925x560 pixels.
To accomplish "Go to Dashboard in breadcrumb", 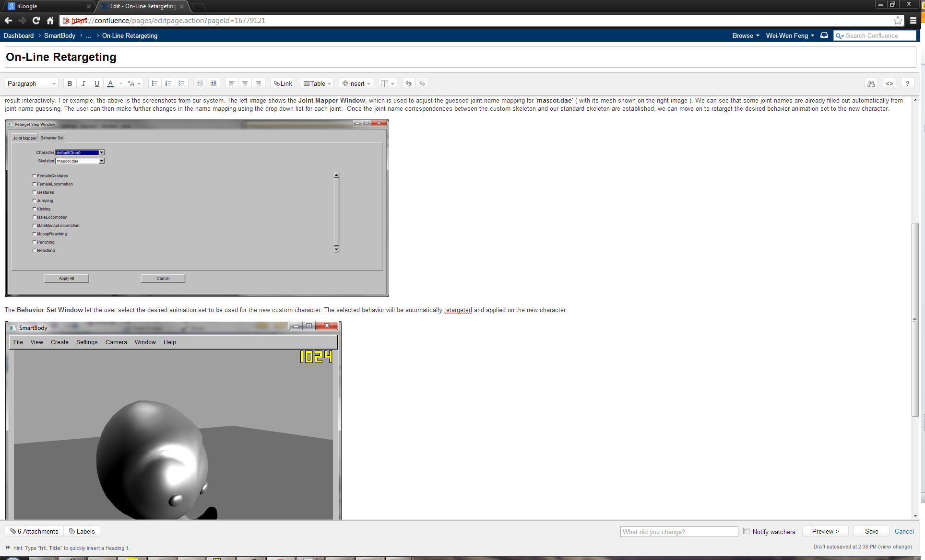I will click(19, 35).
